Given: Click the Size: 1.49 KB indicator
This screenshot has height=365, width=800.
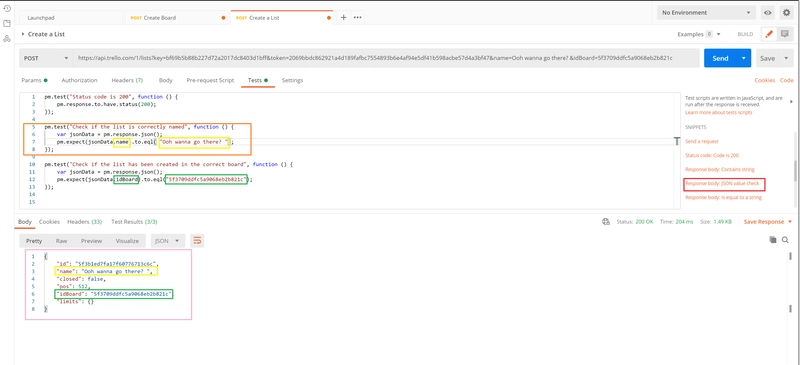Looking at the screenshot, I should point(715,222).
